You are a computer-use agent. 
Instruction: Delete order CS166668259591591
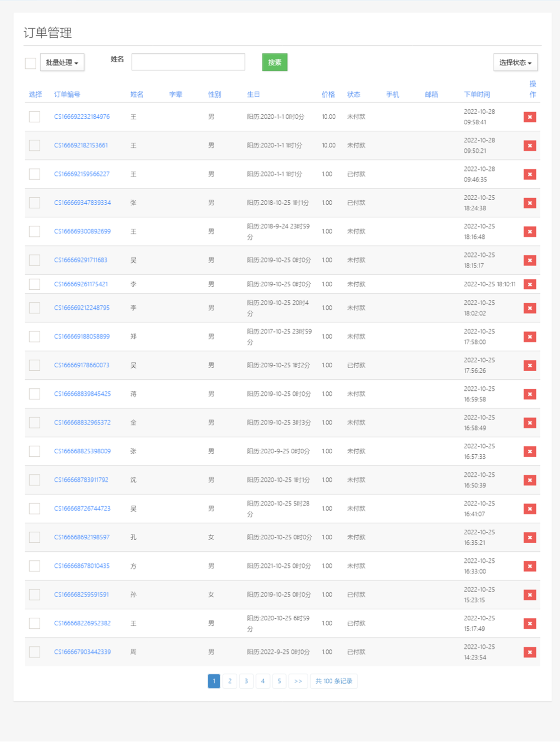[x=530, y=595]
